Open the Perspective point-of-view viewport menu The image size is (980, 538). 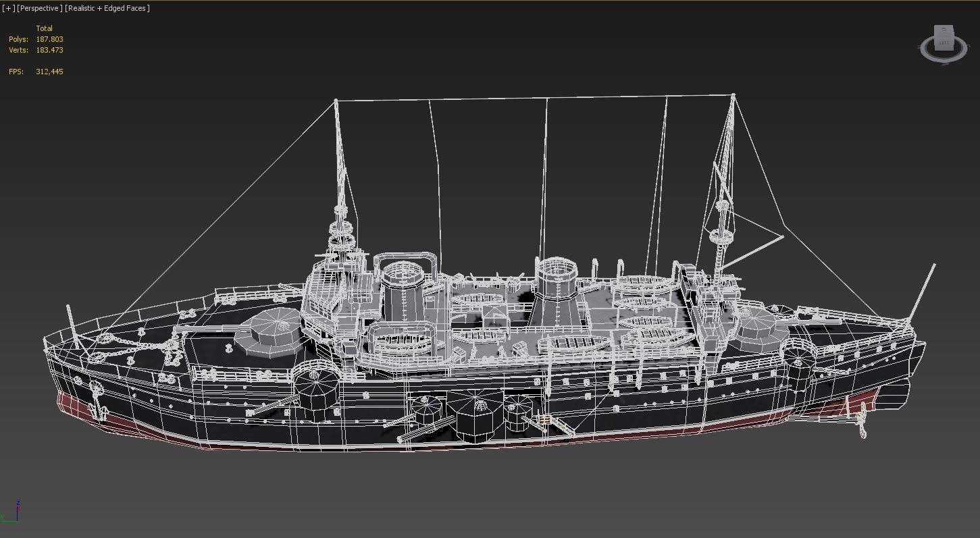pyautogui.click(x=40, y=8)
